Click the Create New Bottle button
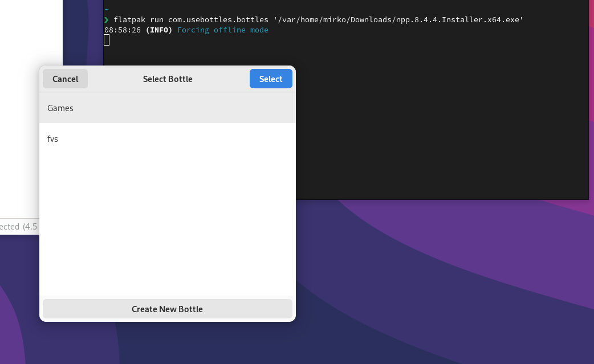 [167, 309]
